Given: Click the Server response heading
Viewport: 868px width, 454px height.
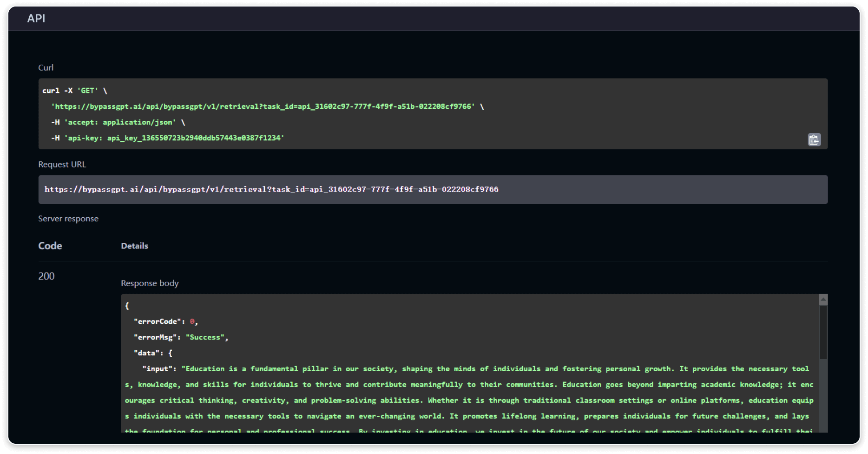Looking at the screenshot, I should 68,219.
